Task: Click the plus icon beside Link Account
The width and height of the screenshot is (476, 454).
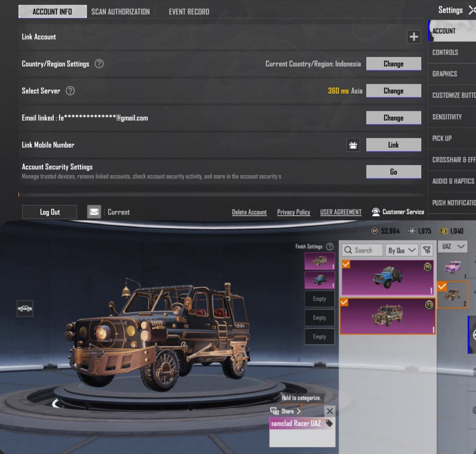Action: pyautogui.click(x=414, y=37)
